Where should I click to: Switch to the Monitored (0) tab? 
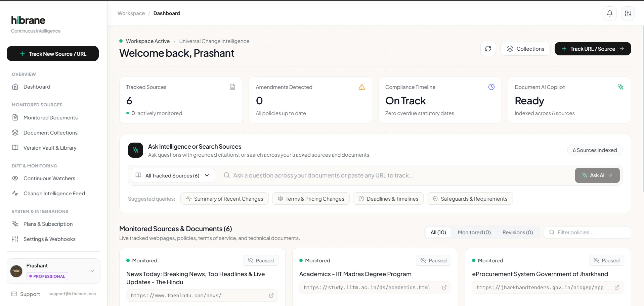[474, 232]
